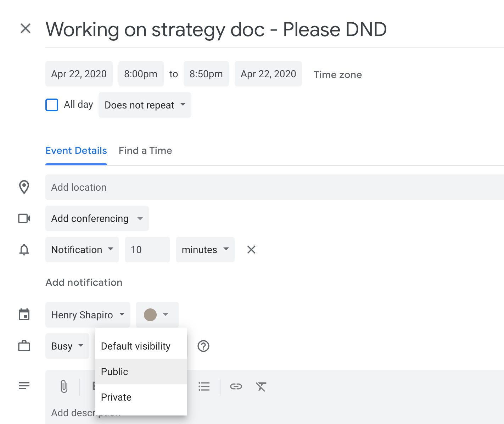Image resolution: width=504 pixels, height=424 pixels.
Task: Enable the All day checkbox
Action: pyautogui.click(x=52, y=105)
